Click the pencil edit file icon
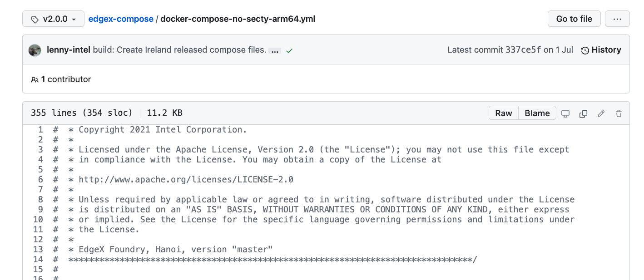This screenshot has height=280, width=644. click(601, 113)
